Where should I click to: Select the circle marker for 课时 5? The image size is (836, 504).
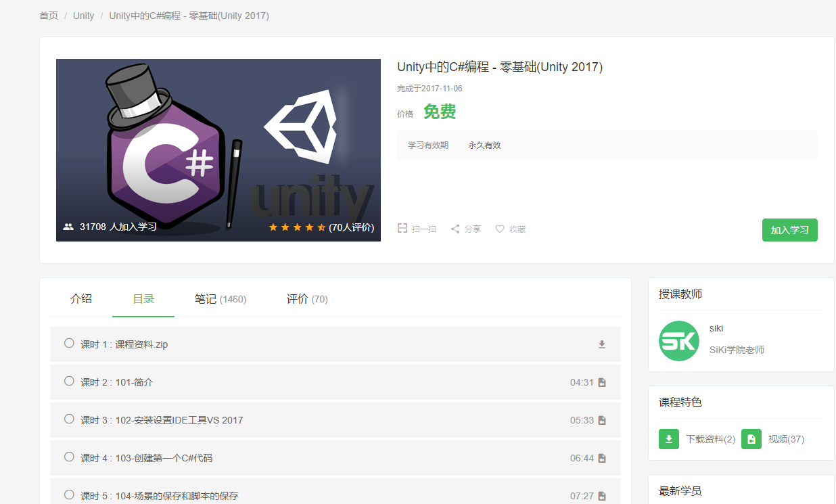pos(69,495)
